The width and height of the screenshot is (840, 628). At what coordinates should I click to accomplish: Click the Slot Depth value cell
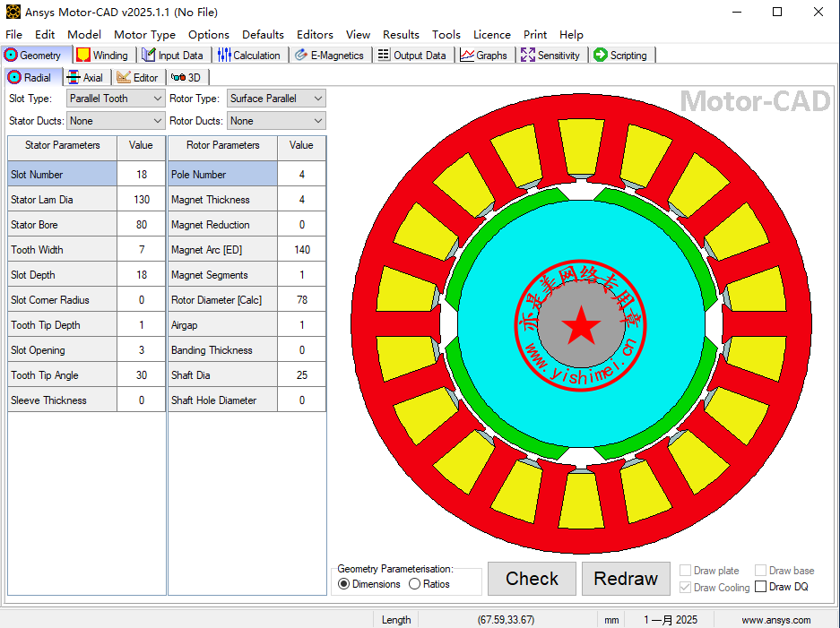141,275
